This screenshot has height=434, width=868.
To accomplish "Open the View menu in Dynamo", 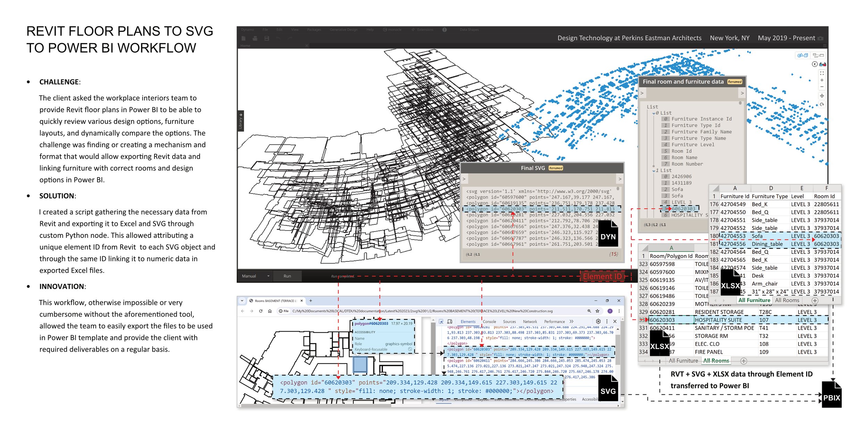I will coord(295,30).
